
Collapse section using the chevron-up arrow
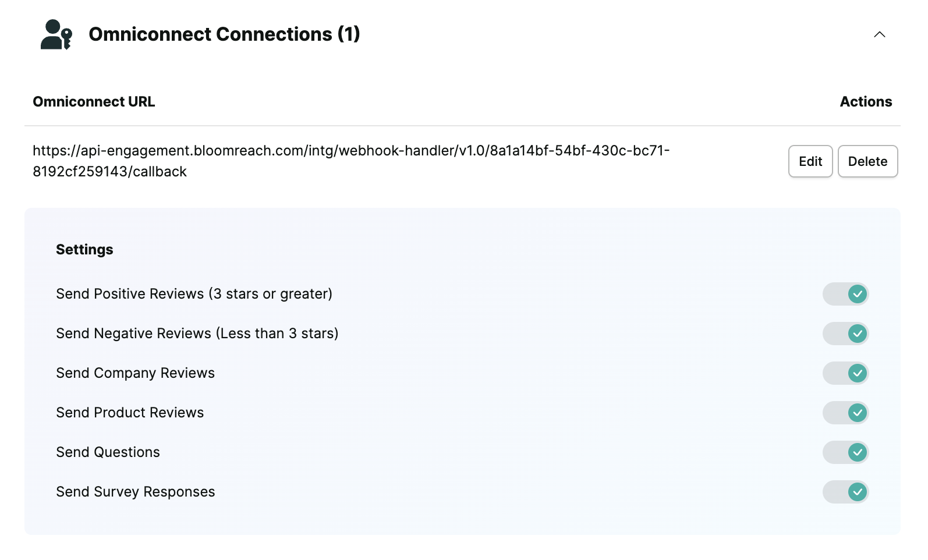pos(879,34)
